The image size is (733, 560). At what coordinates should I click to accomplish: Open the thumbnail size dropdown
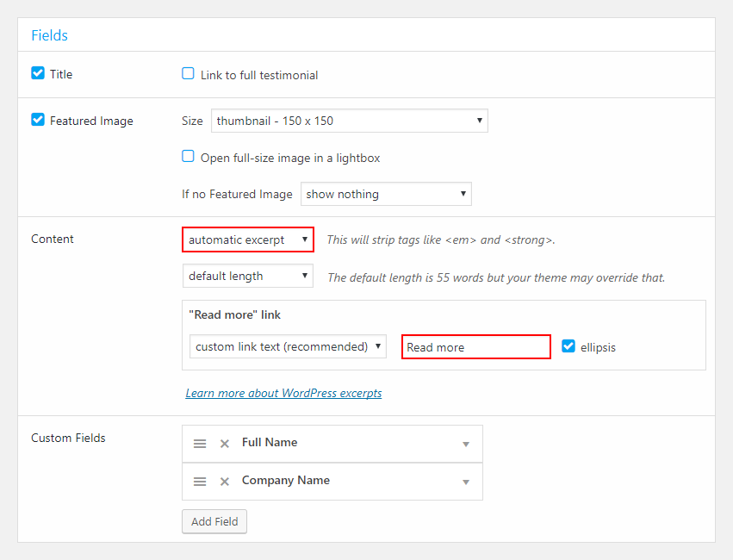click(350, 121)
